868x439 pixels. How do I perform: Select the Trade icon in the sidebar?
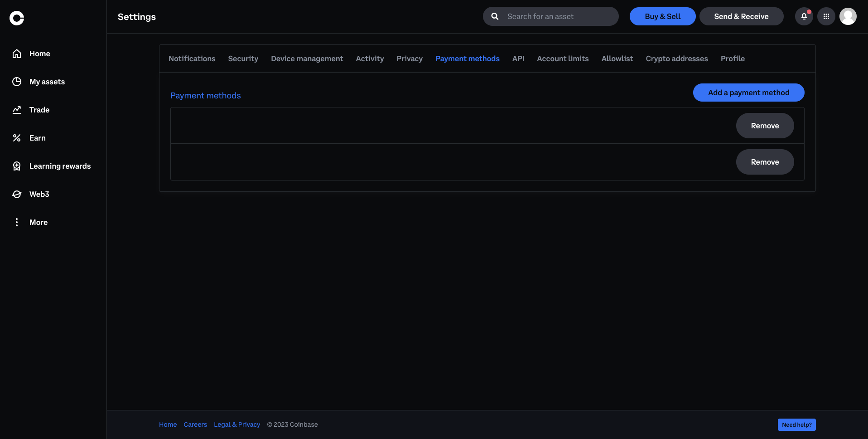(16, 110)
